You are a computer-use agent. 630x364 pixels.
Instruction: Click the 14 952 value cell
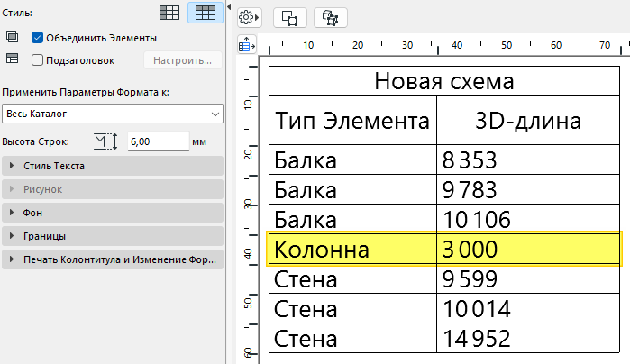tap(528, 338)
